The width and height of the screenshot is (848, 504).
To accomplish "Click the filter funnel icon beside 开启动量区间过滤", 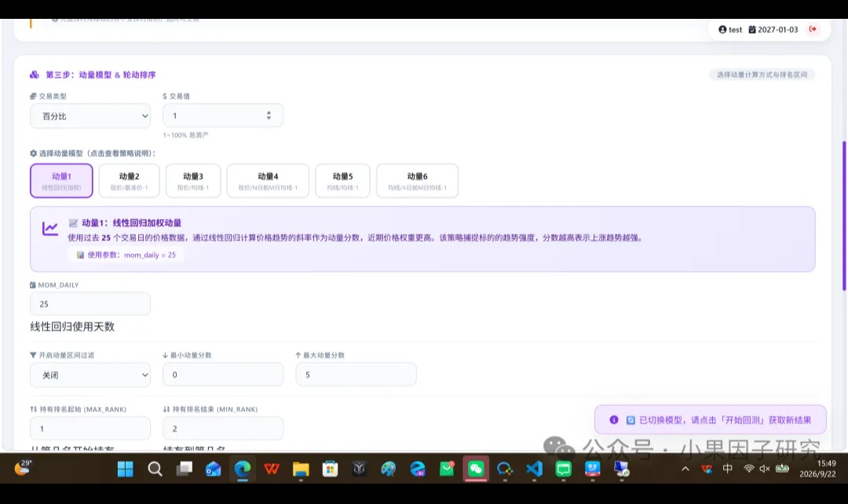I will click(33, 356).
